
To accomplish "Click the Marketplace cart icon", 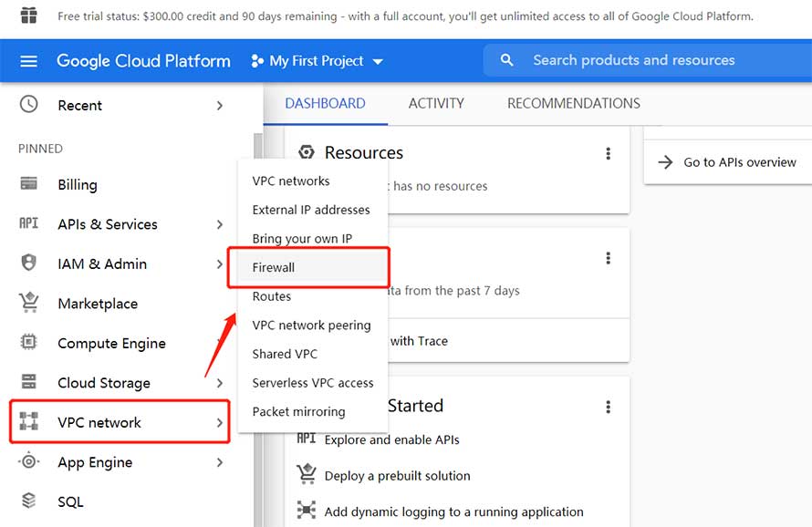I will tap(29, 303).
